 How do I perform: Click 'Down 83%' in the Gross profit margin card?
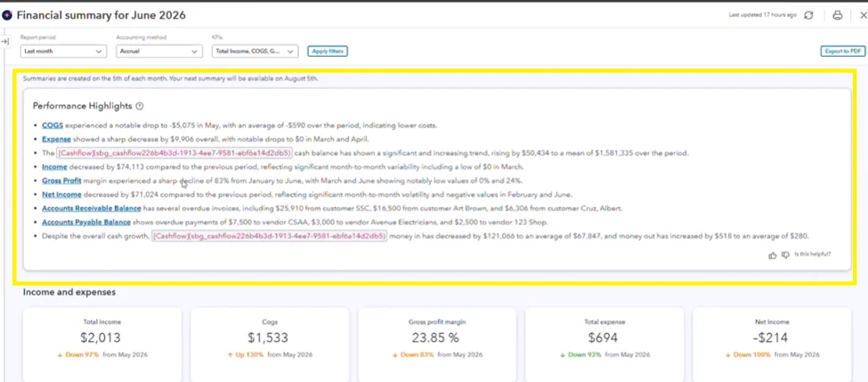(x=416, y=355)
